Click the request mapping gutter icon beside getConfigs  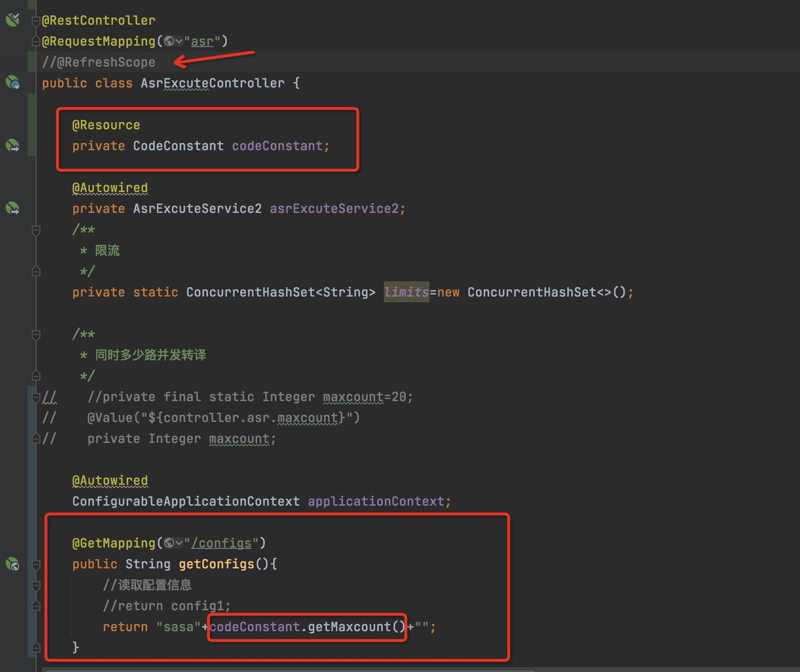(x=13, y=564)
